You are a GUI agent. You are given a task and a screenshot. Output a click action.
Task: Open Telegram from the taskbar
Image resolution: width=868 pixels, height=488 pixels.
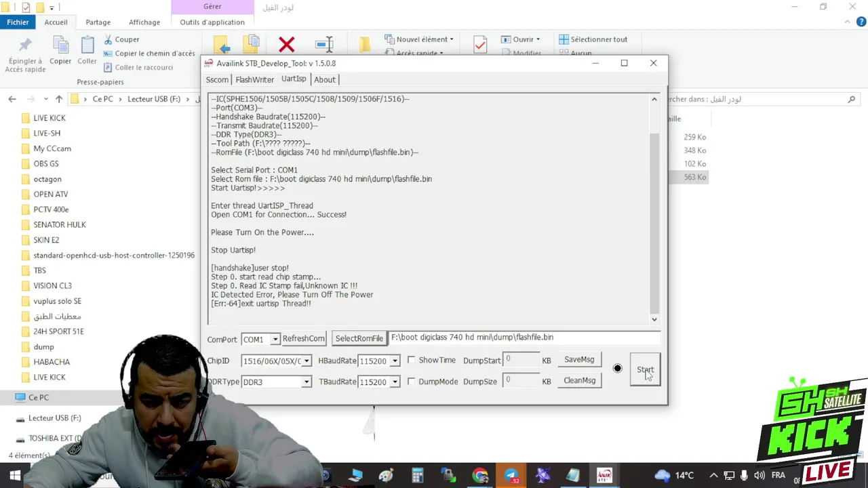pyautogui.click(x=511, y=476)
